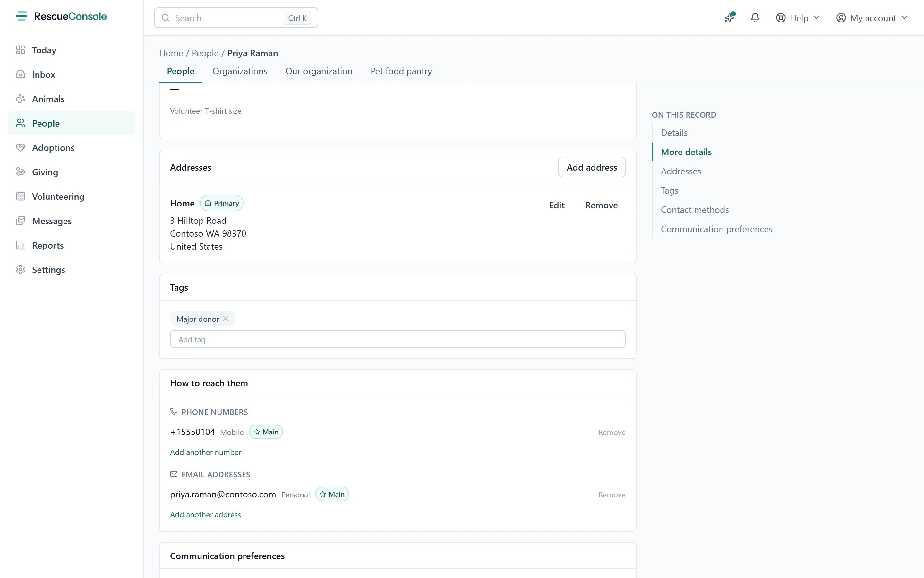Jump to Contact methods section
Image resolution: width=924 pixels, height=578 pixels.
click(695, 210)
